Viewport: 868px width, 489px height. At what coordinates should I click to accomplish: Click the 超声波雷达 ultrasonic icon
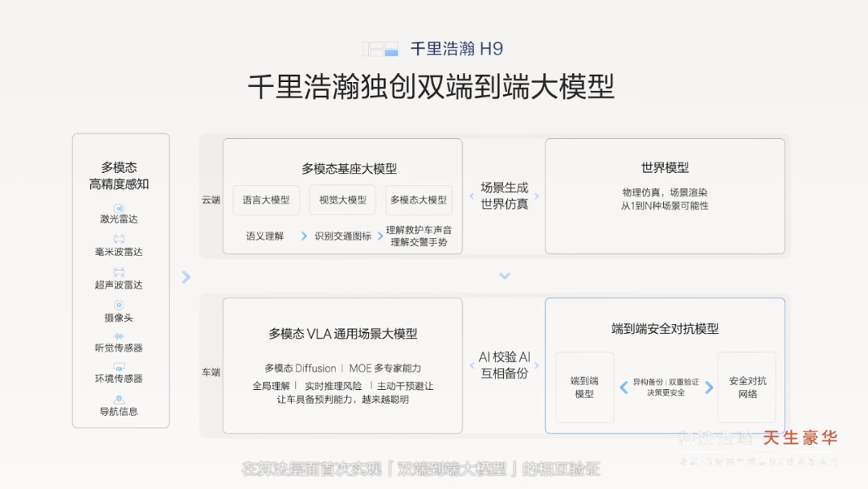[118, 272]
